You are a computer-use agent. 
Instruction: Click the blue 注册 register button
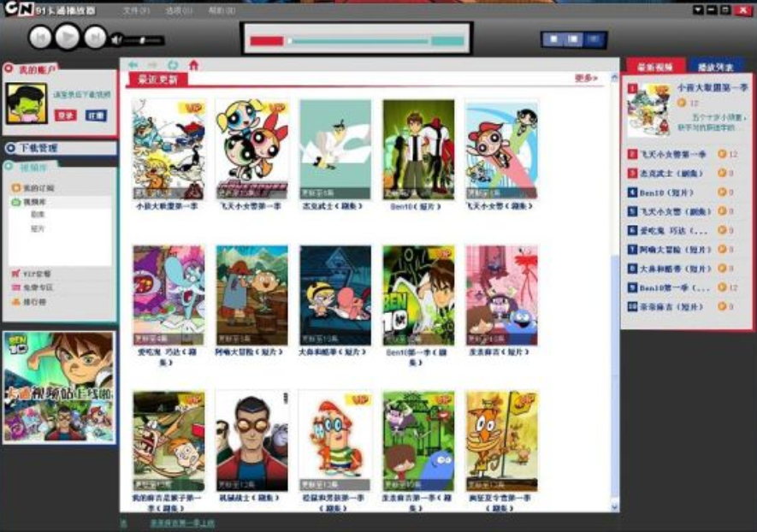click(96, 115)
